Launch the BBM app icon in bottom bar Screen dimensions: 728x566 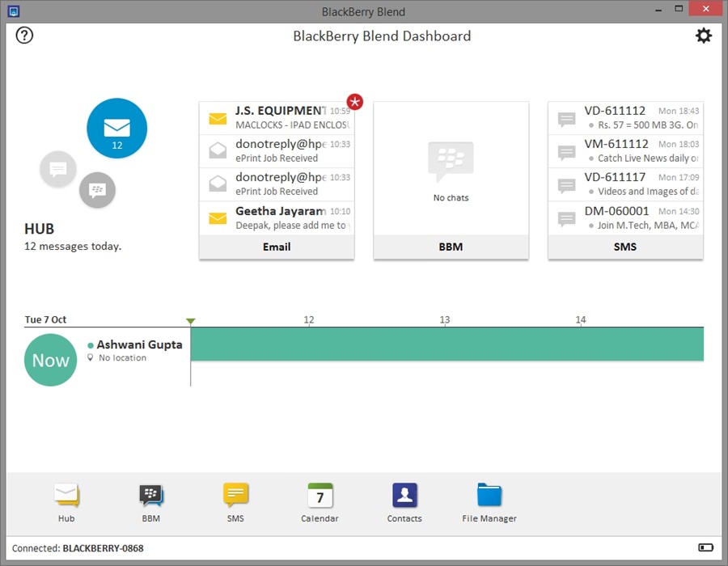151,495
